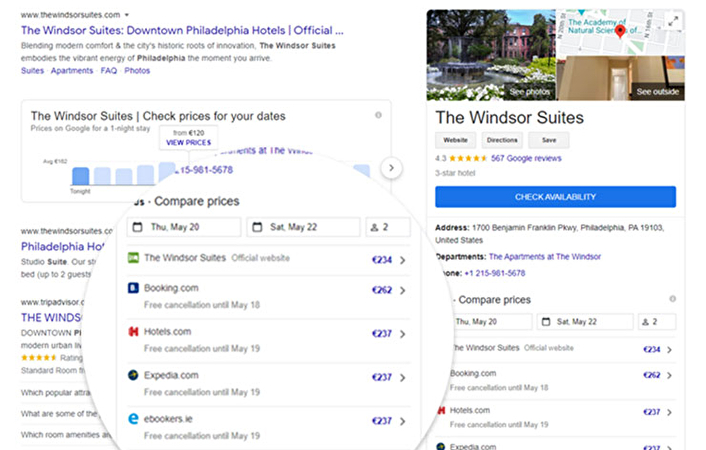Open the Suites sitelink
Image resolution: width=706 pixels, height=450 pixels.
32,71
